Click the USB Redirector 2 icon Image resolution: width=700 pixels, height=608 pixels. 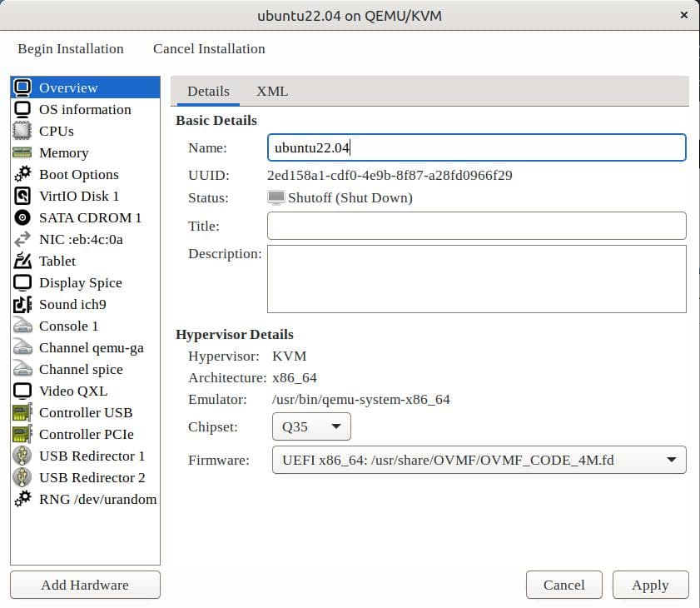tap(22, 477)
